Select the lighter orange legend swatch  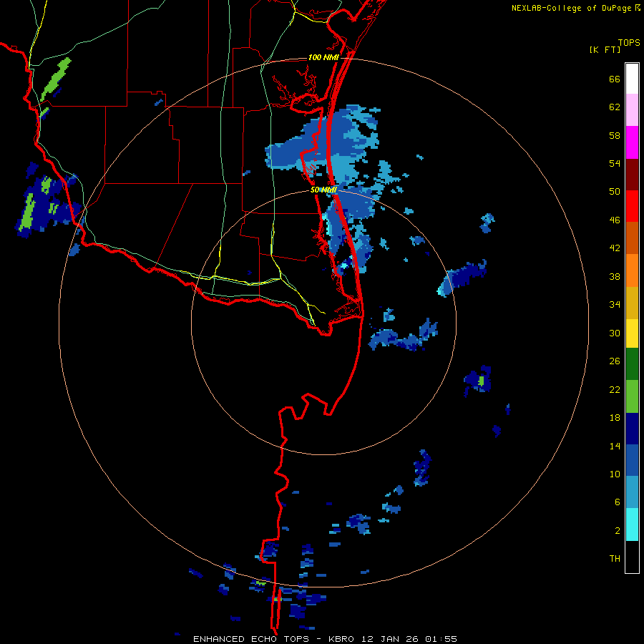coord(632,270)
